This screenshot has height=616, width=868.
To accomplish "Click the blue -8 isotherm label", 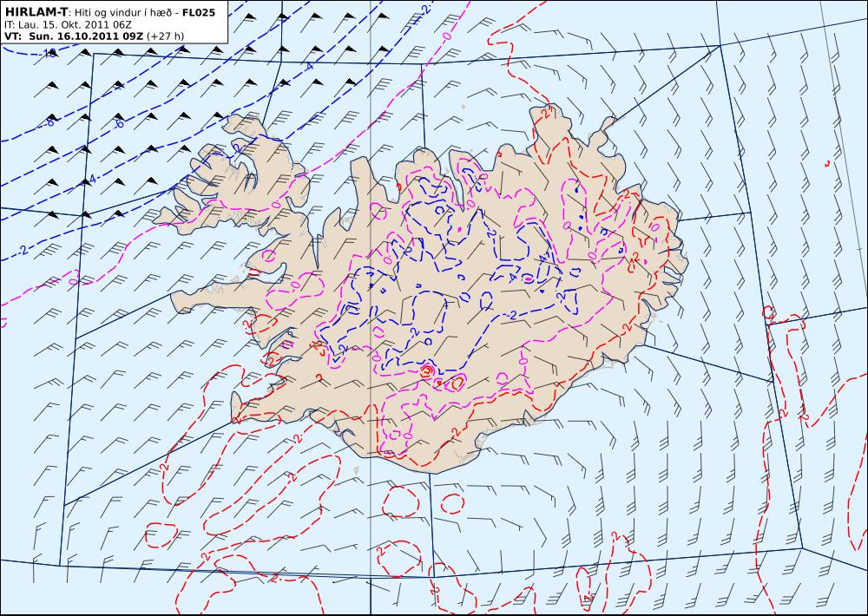I will [49, 121].
